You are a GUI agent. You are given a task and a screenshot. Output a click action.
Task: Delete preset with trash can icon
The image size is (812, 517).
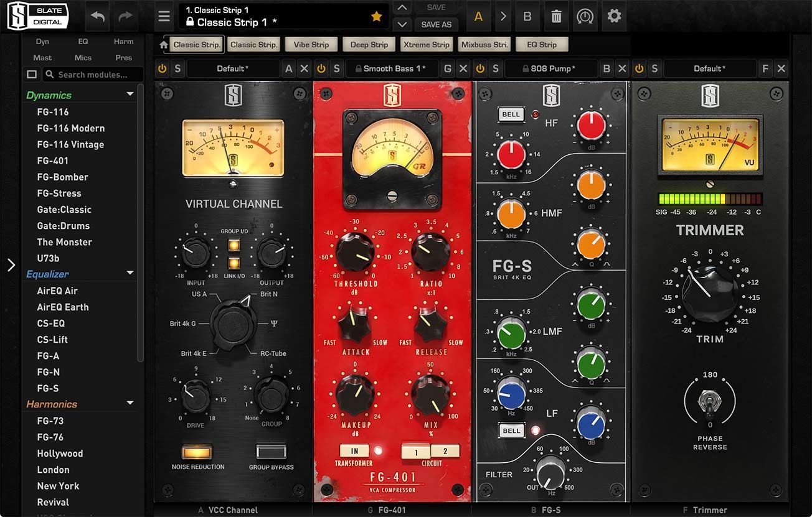556,17
